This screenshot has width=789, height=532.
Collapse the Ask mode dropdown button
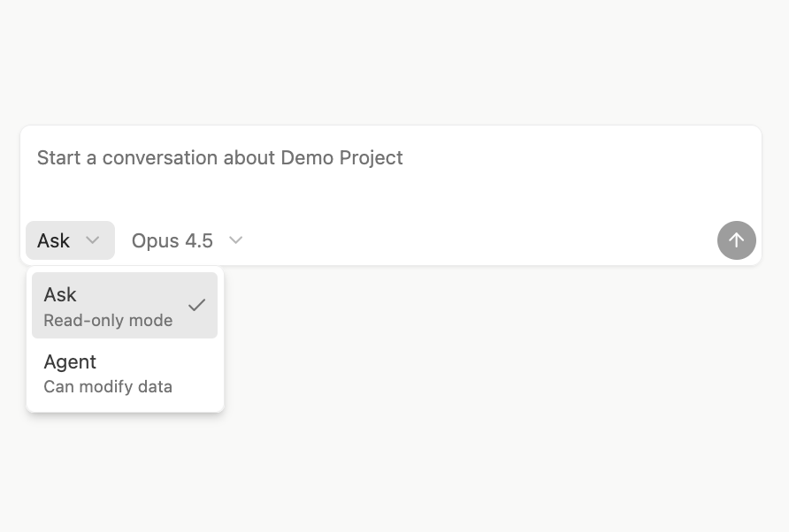tap(70, 240)
